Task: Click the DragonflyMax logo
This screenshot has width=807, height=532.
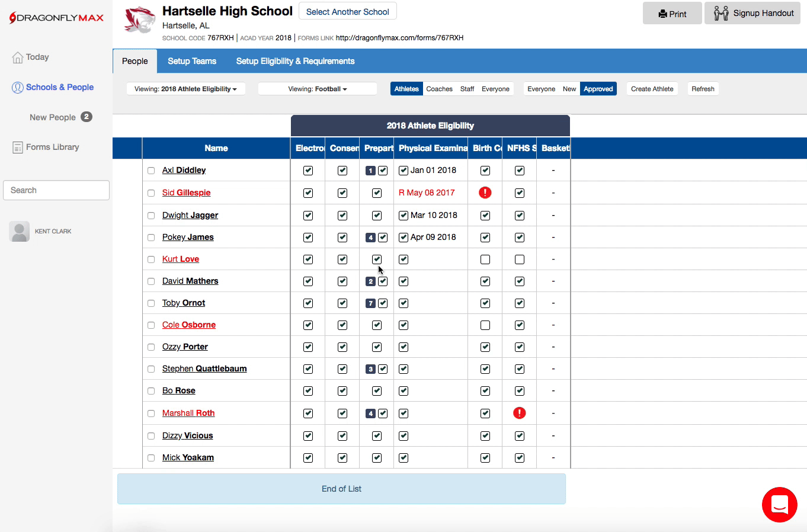Action: pos(56,18)
